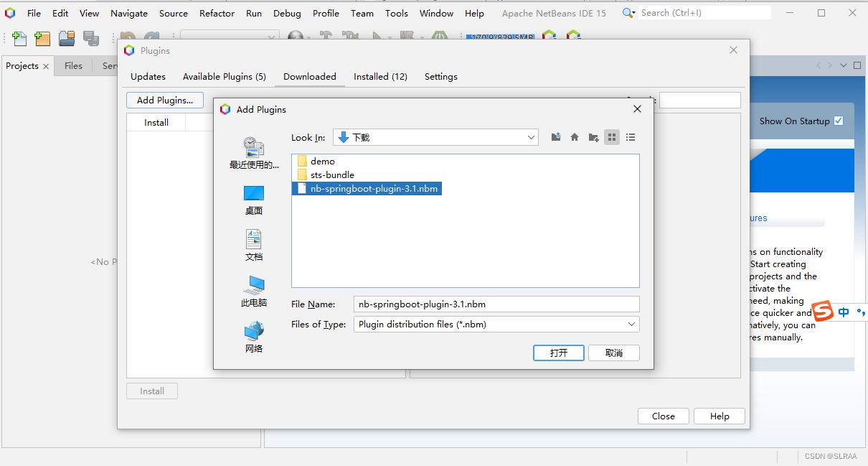The height and width of the screenshot is (466, 868).
Task: Click the global Search (Ctrl+I) field
Action: [x=704, y=13]
